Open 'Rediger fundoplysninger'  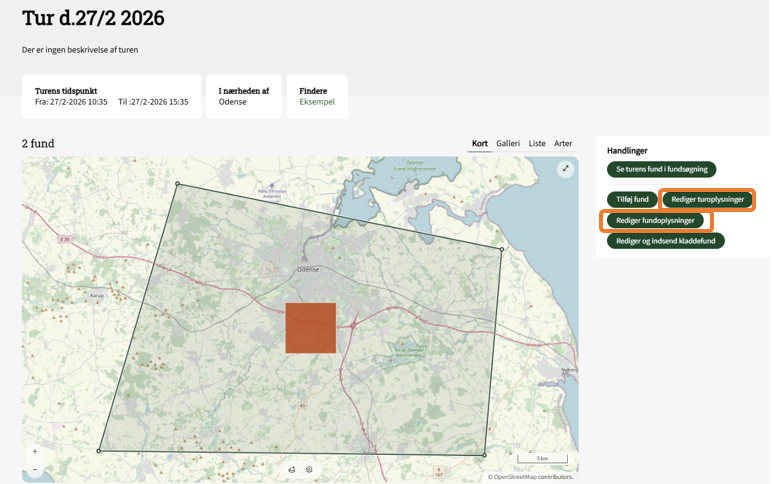pyautogui.click(x=655, y=220)
